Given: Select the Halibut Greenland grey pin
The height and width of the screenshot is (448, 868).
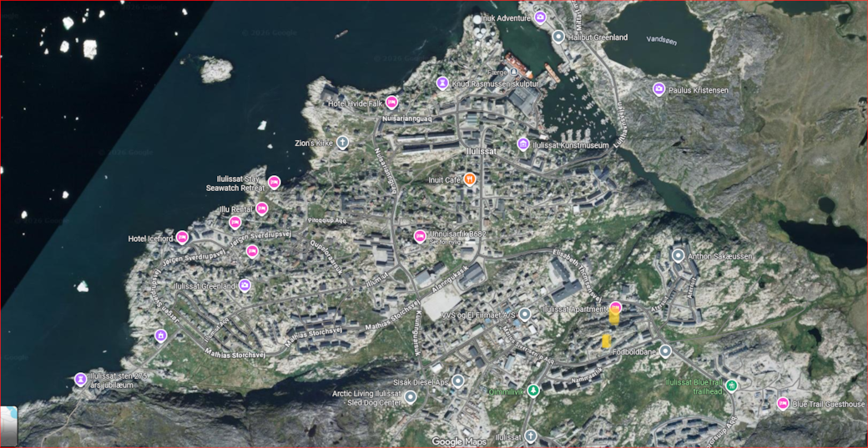Looking at the screenshot, I should point(558,37).
